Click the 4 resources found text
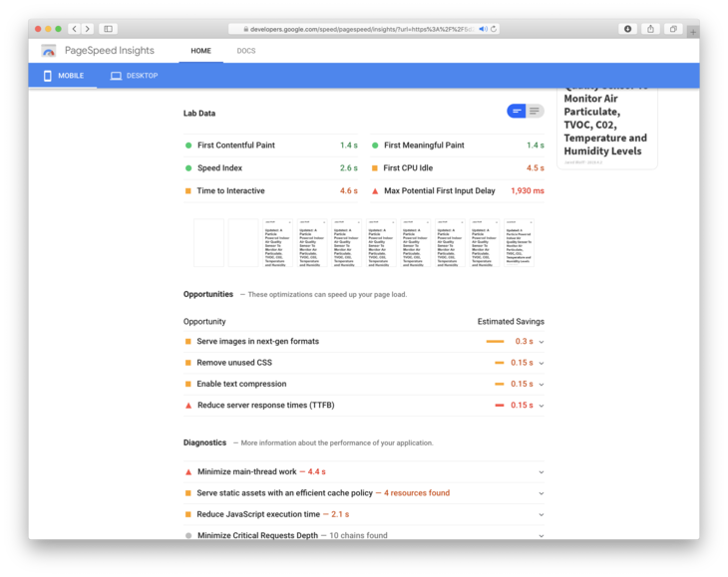 417,493
